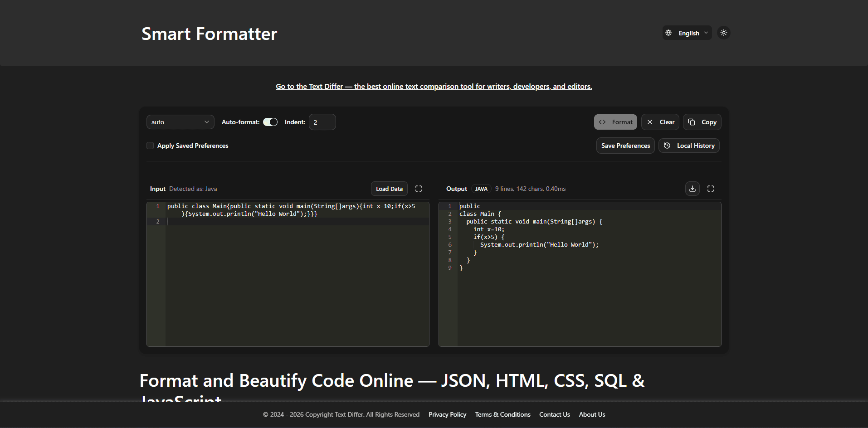Open the English language selector

click(x=687, y=33)
